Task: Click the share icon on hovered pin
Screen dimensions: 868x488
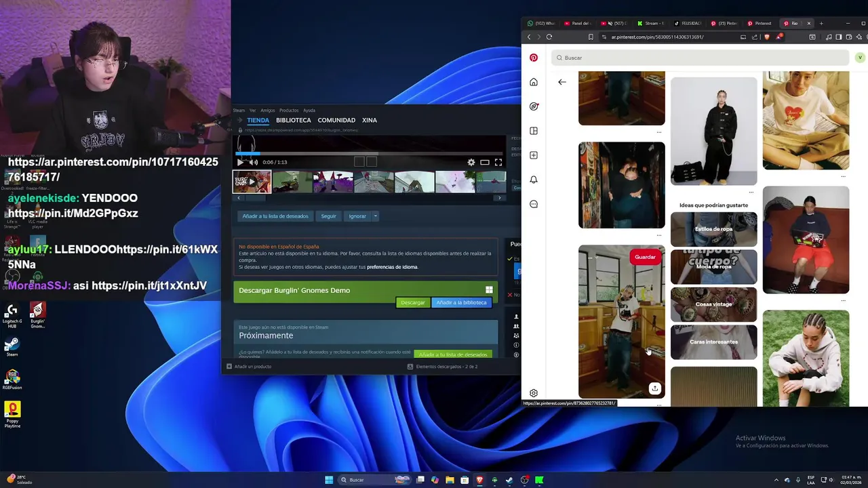Action: pyautogui.click(x=654, y=388)
